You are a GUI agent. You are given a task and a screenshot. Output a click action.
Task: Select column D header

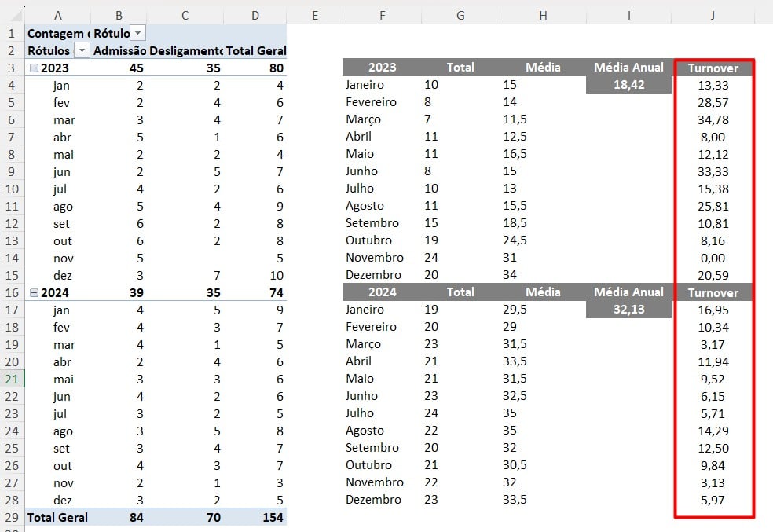click(x=255, y=16)
